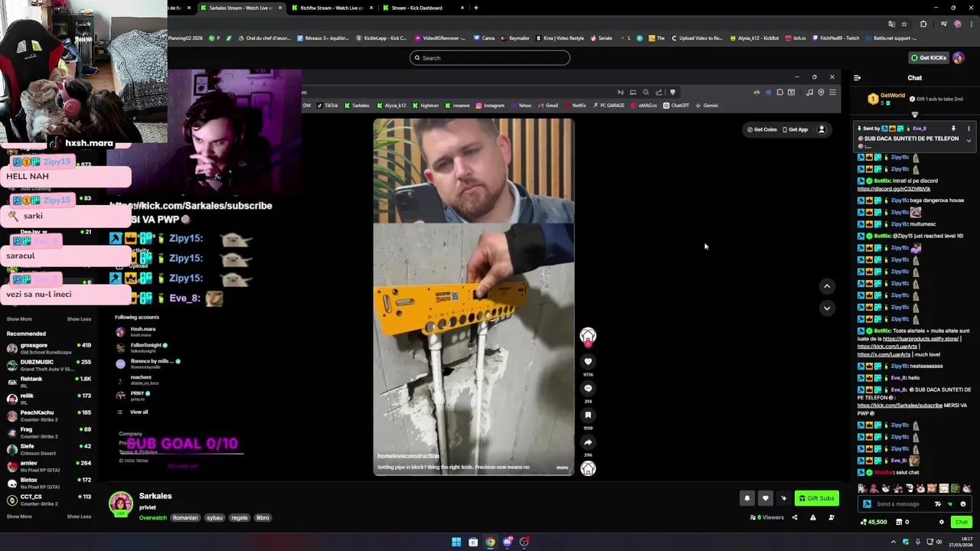
Task: Show hidden tray icons chevron
Action: pos(893,542)
